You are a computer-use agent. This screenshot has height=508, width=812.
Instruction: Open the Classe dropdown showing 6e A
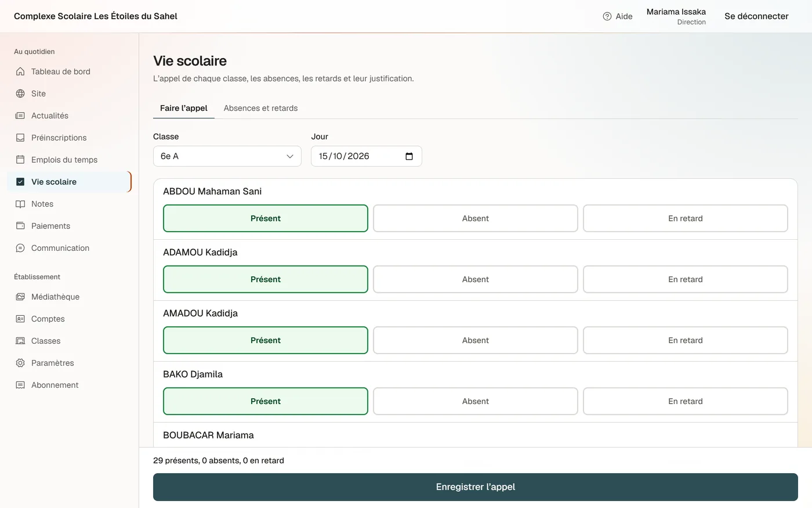227,156
